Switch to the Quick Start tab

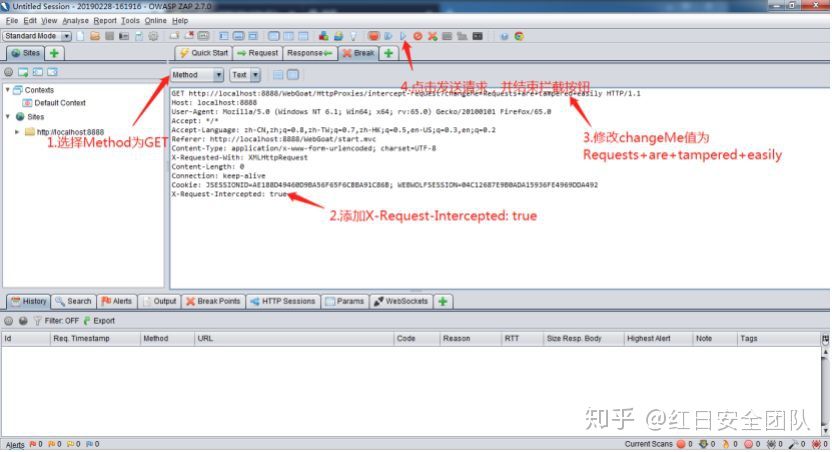204,53
